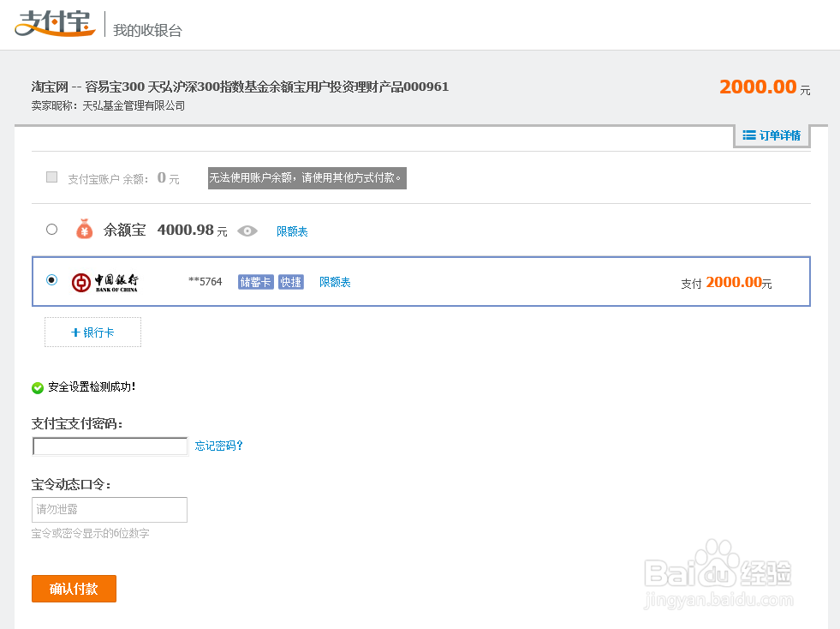Click the order total 2000.00 元 at top right
The width and height of the screenshot is (840, 629).
765,87
